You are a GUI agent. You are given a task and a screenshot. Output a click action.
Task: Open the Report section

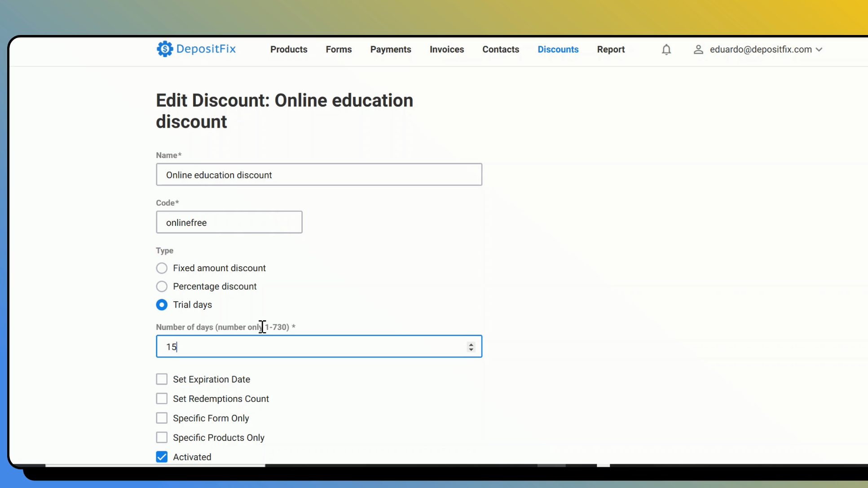pos(611,49)
